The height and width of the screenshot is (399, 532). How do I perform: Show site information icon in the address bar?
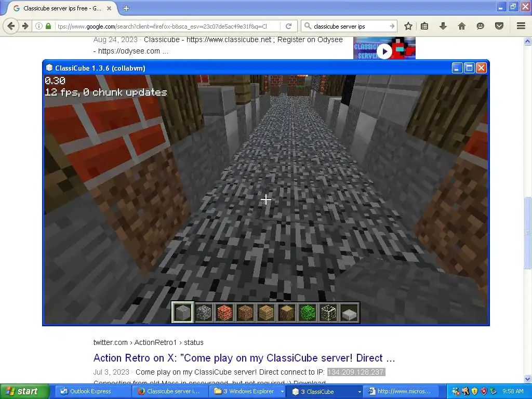(38, 26)
